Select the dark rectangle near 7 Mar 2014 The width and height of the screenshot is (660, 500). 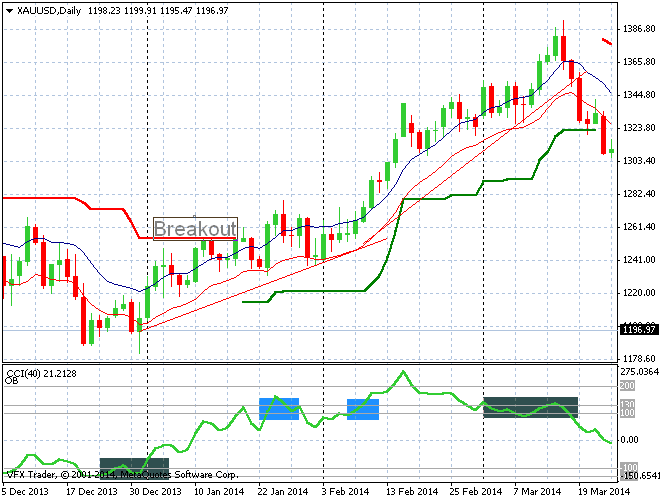[530, 407]
